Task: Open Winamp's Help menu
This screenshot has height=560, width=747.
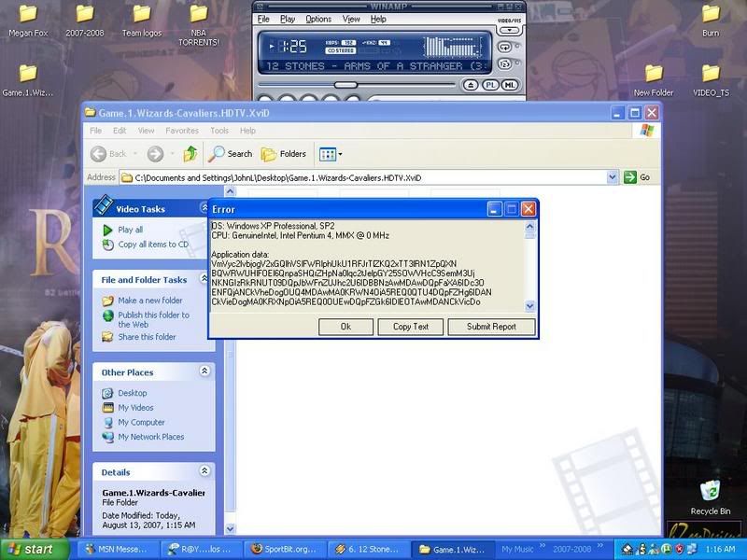Action: point(378,19)
